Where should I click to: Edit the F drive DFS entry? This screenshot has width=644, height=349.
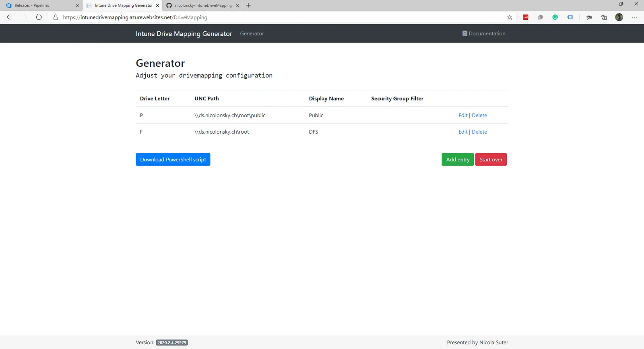(x=463, y=132)
